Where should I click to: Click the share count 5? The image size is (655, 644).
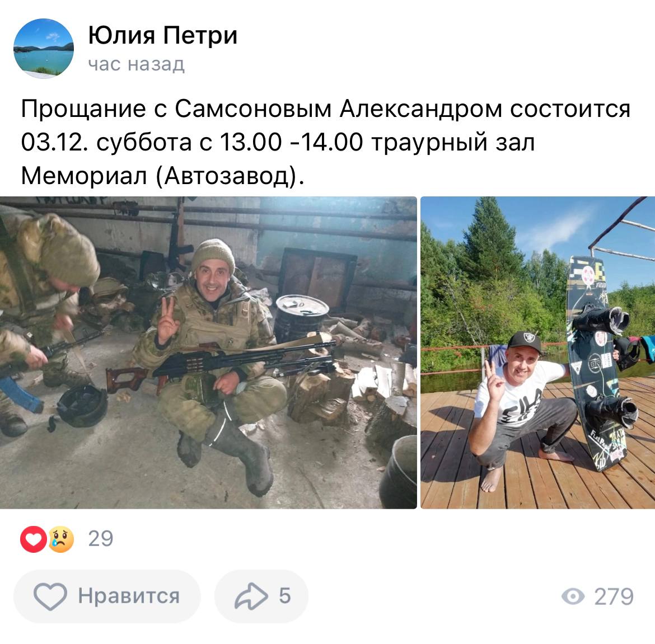tap(285, 596)
